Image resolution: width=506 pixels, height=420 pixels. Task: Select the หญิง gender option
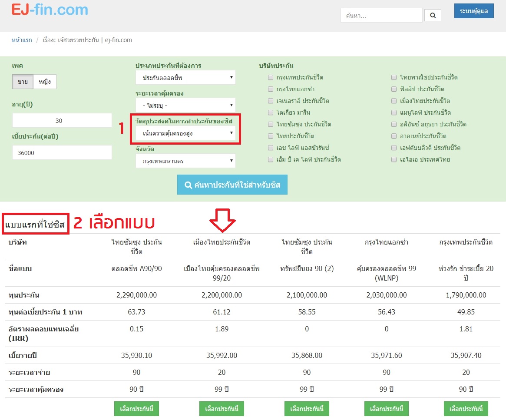click(x=45, y=82)
